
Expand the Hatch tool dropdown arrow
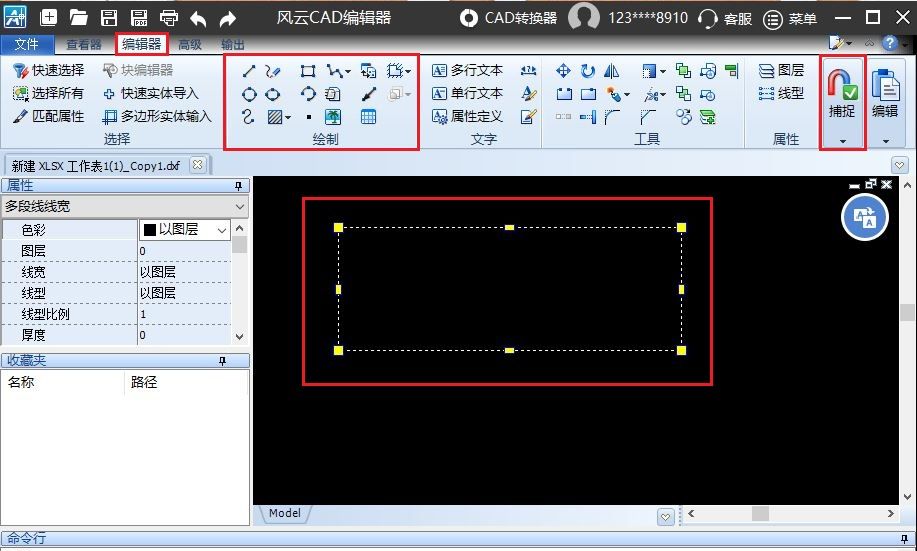point(289,117)
